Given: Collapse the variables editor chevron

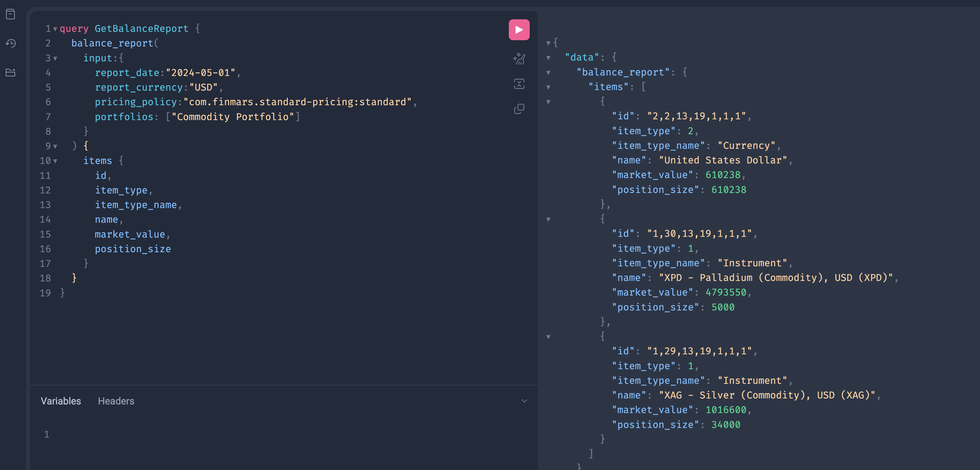Looking at the screenshot, I should 524,401.
